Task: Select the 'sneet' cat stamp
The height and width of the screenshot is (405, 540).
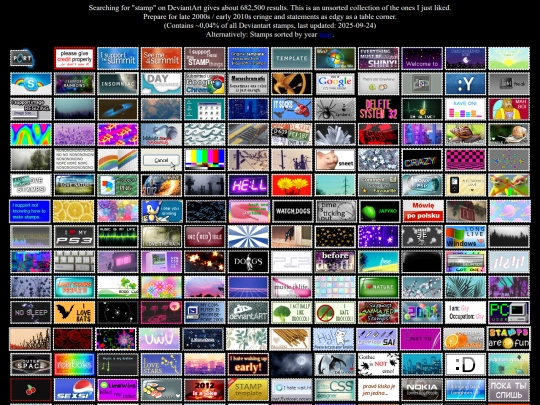Action: coord(335,160)
